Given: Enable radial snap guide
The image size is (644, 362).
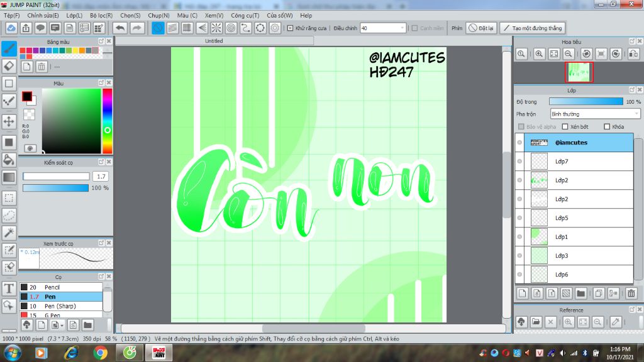Looking at the screenshot, I should click(216, 28).
